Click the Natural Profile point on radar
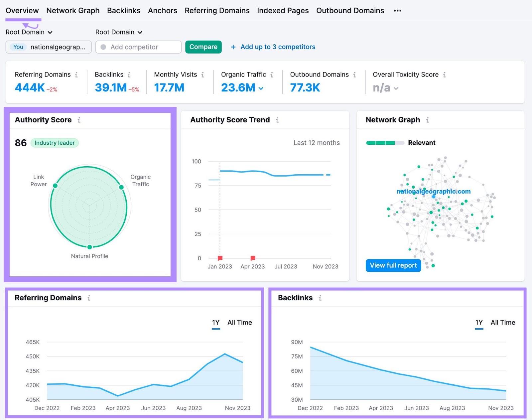 [x=89, y=247]
